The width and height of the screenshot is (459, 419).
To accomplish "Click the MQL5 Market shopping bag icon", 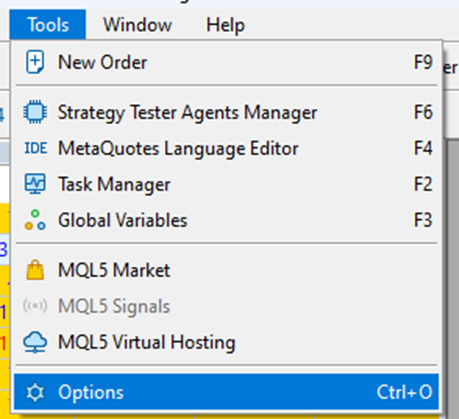I will pos(35,270).
